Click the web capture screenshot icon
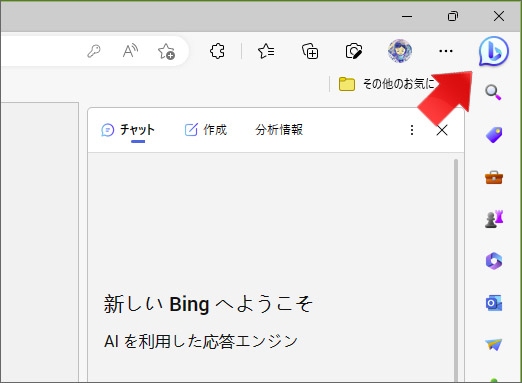Viewport: 522px width, 383px height. [x=354, y=51]
